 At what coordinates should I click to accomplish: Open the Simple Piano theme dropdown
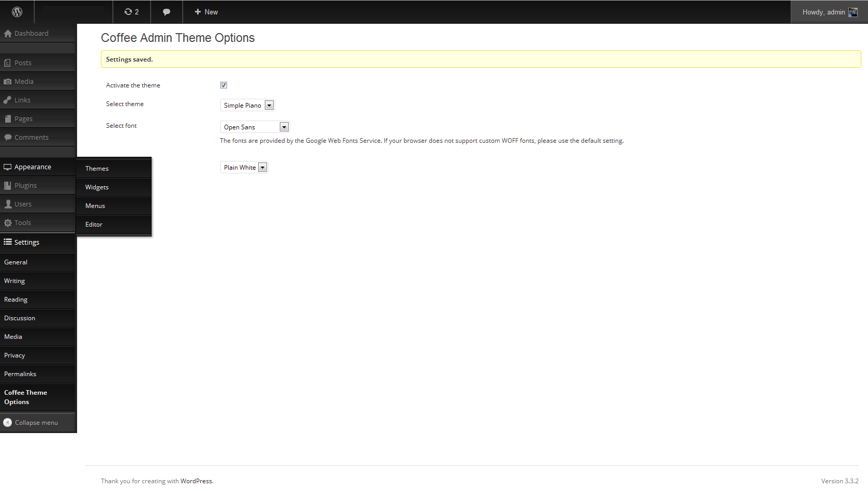(247, 106)
